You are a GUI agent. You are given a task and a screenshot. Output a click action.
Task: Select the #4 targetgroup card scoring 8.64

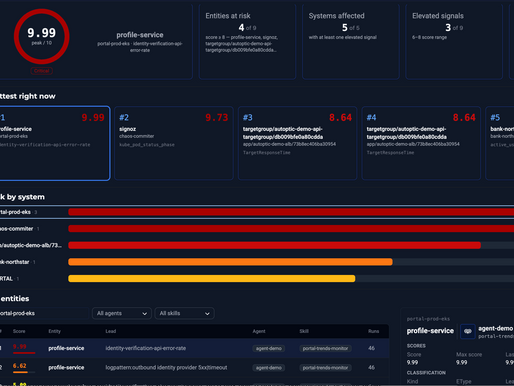pos(421,143)
